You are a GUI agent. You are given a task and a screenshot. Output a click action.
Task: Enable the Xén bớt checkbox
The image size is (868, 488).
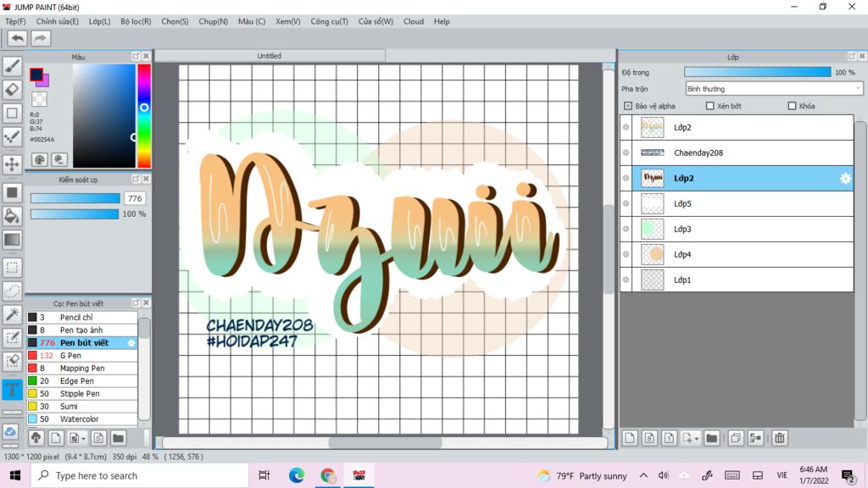point(709,106)
